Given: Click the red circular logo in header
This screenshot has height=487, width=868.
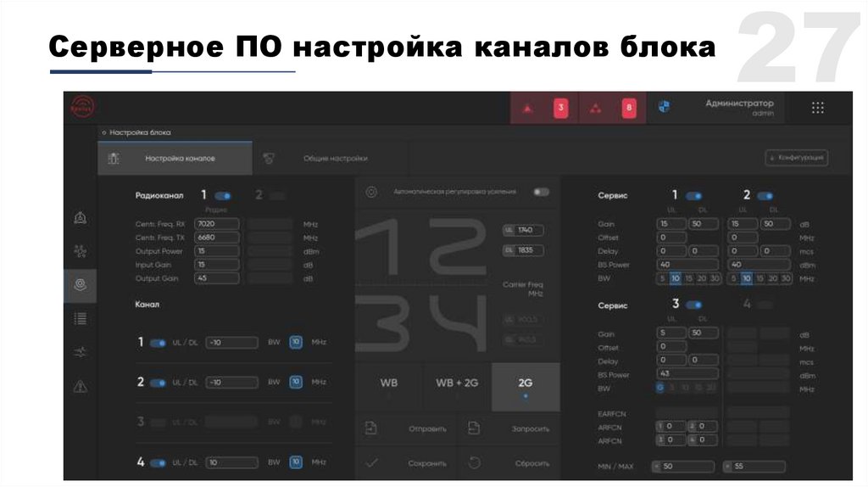Looking at the screenshot, I should tap(82, 107).
